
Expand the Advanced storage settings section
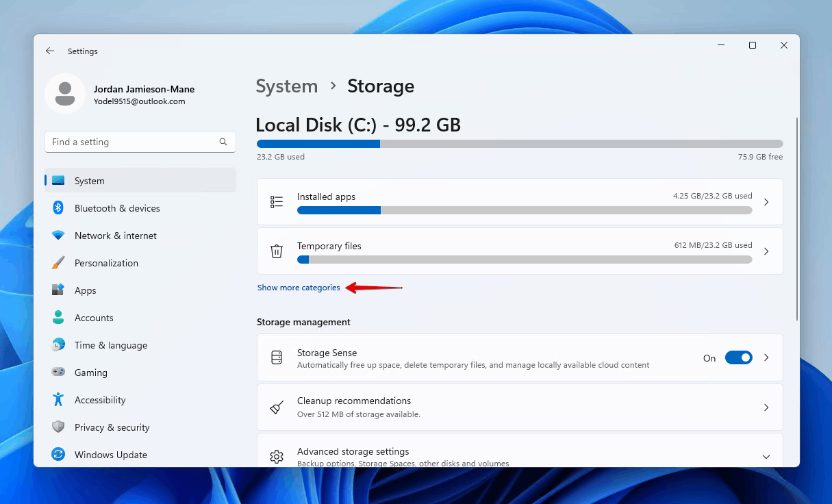coord(766,457)
